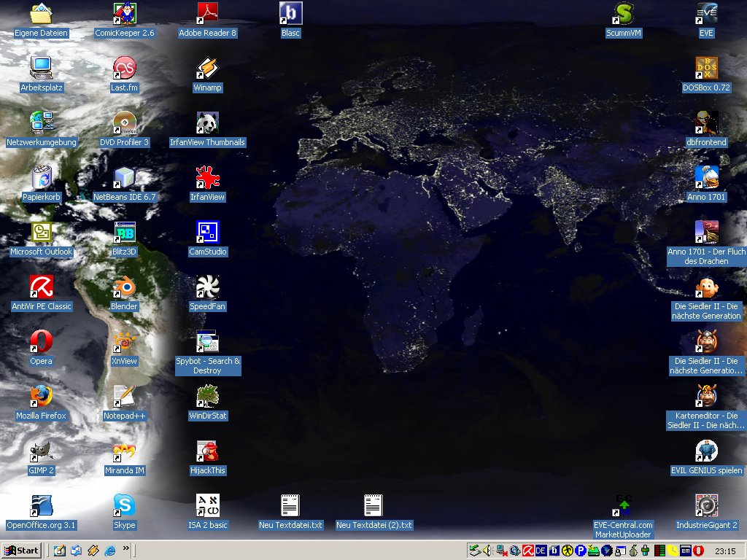Click the system clock showing 23:15
Image resolution: width=747 pixels, height=560 pixels.
[725, 551]
